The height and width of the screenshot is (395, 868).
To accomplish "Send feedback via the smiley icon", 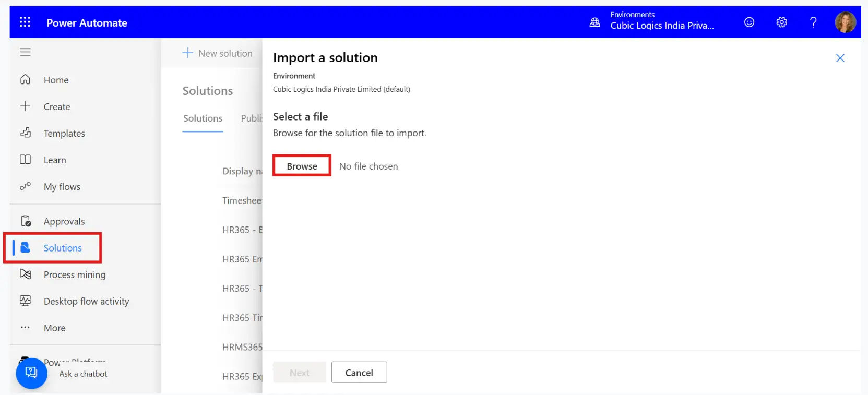I will coord(749,22).
